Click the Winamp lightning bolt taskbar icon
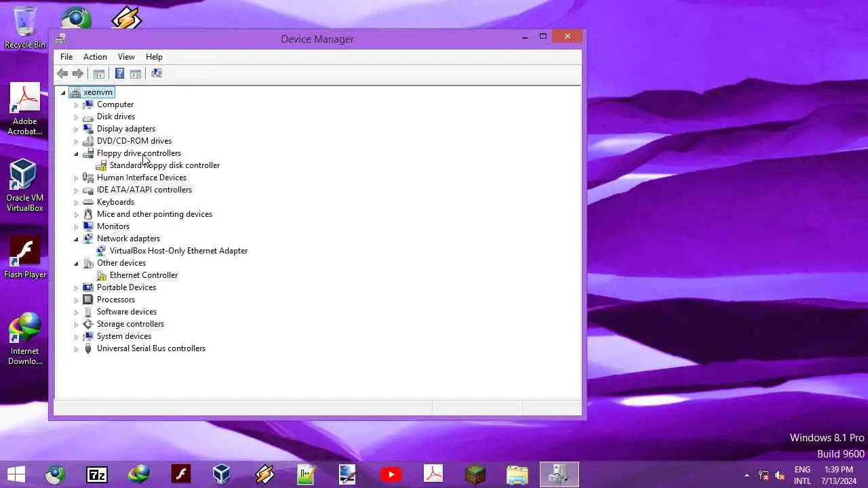868x488 pixels. pos(264,474)
